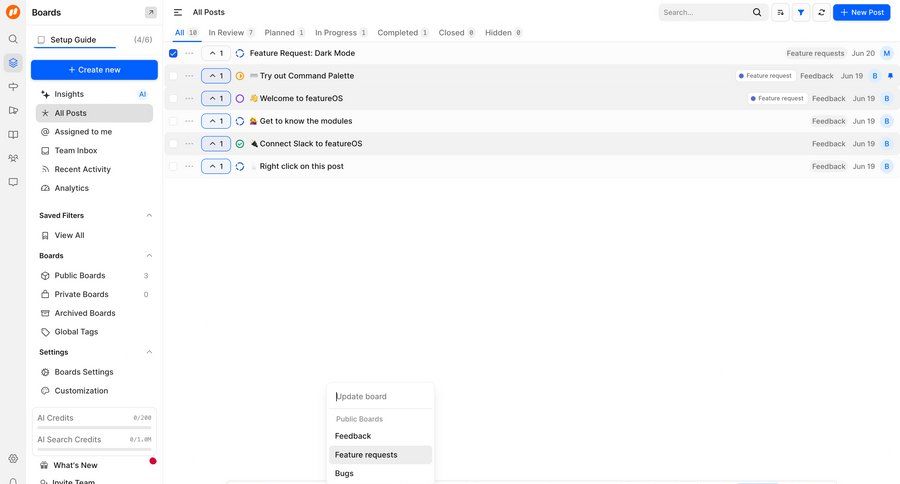Click the Create new button
The height and width of the screenshot is (484, 900).
(94, 70)
